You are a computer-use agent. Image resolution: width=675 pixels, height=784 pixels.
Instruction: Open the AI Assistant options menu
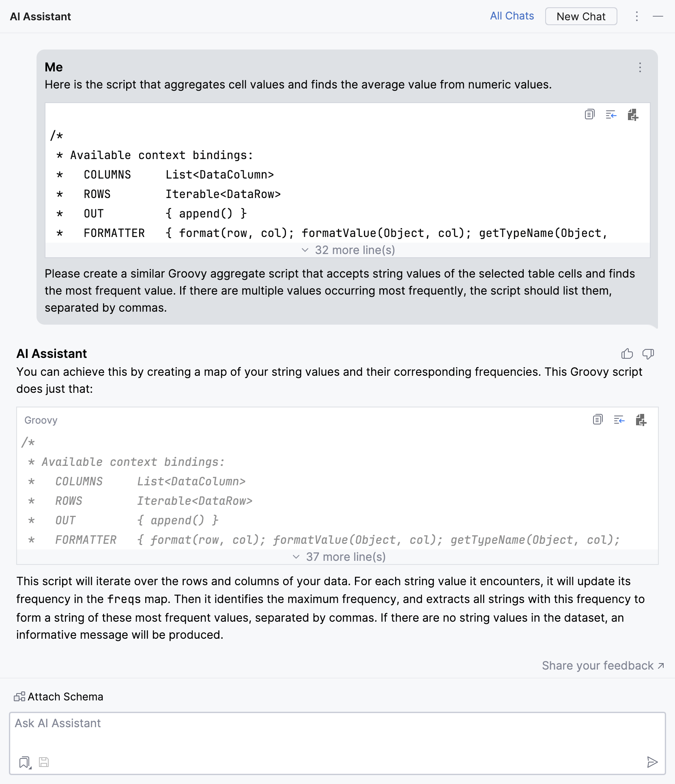point(637,17)
